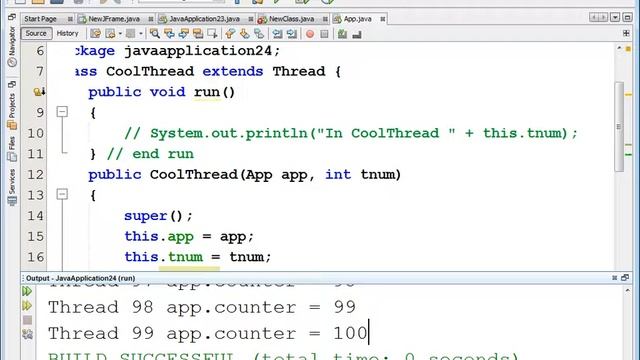The width and height of the screenshot is (640, 360).
Task: Click Find Next Occurrence icon
Action: [183, 33]
